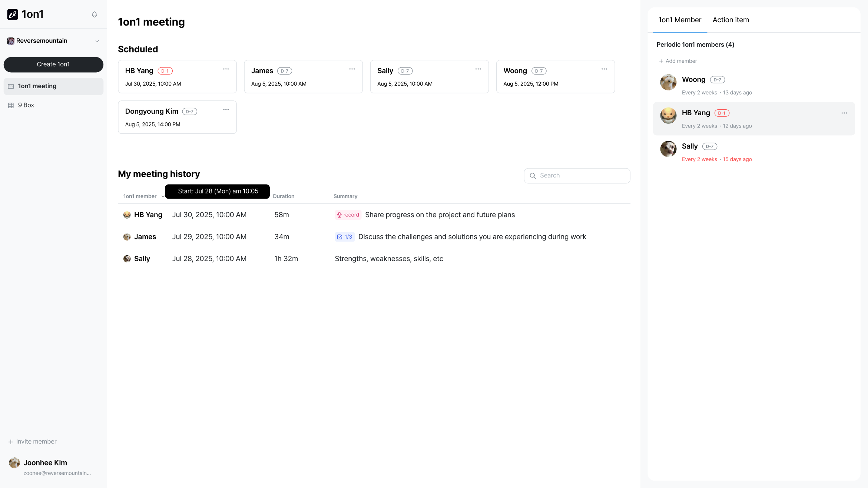Viewport: 868px width, 488px height.
Task: Open more options on Sally scheduled card
Action: [478, 69]
